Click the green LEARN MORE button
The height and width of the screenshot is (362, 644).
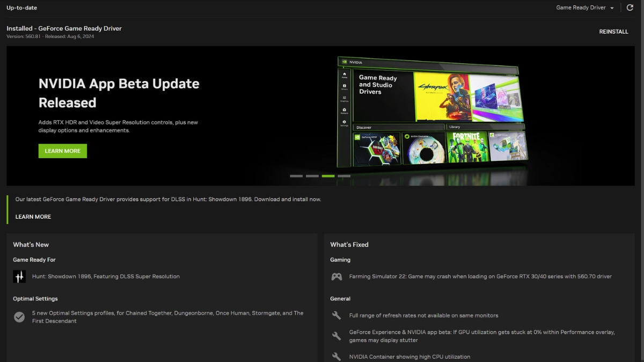[63, 151]
